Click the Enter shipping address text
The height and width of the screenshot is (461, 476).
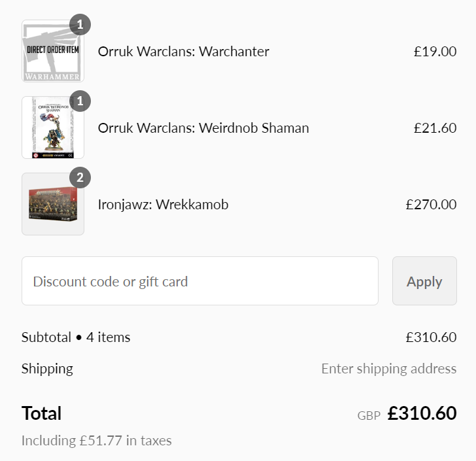coord(388,369)
